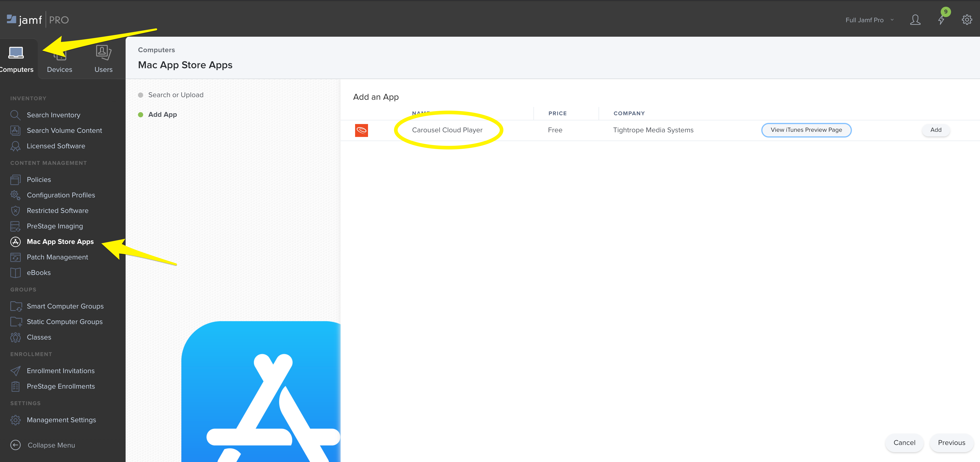The width and height of the screenshot is (980, 462).
Task: Click the Management Settings gear icon
Action: pos(15,420)
